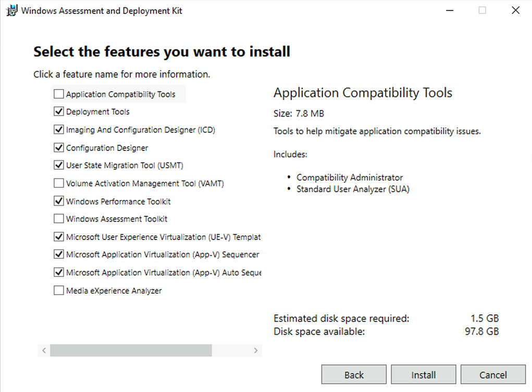The width and height of the screenshot is (532, 392).
Task: Click the Back button
Action: [354, 375]
